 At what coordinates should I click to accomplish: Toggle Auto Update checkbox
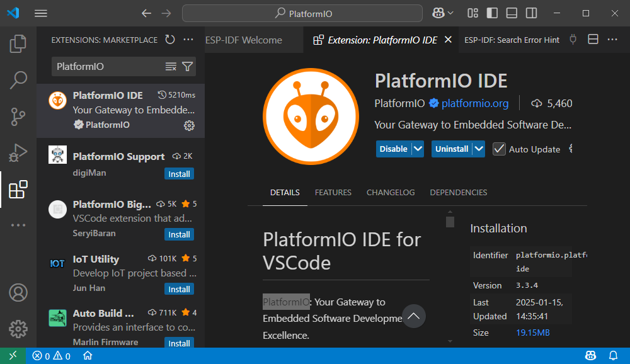[x=499, y=149]
